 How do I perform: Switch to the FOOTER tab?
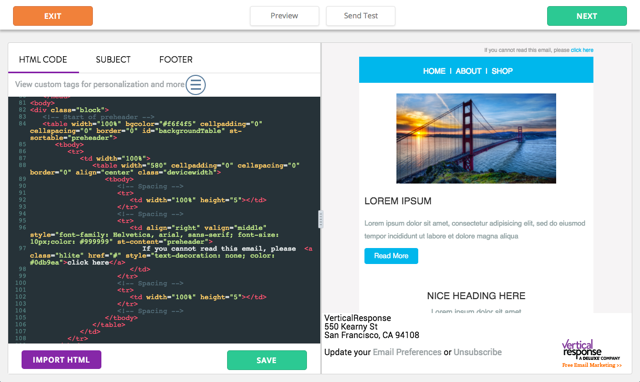[176, 60]
